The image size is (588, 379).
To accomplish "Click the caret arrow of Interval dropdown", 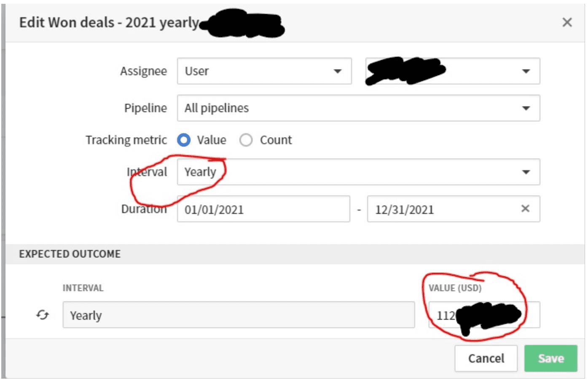I will (x=526, y=172).
